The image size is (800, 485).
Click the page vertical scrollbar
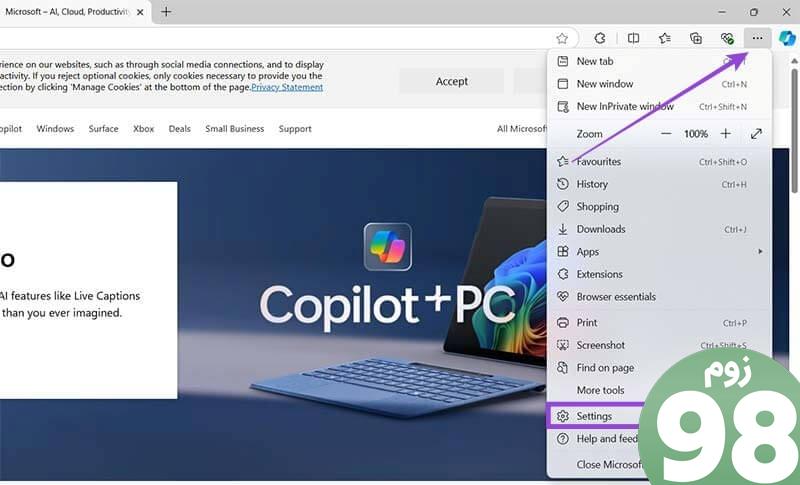(x=794, y=132)
